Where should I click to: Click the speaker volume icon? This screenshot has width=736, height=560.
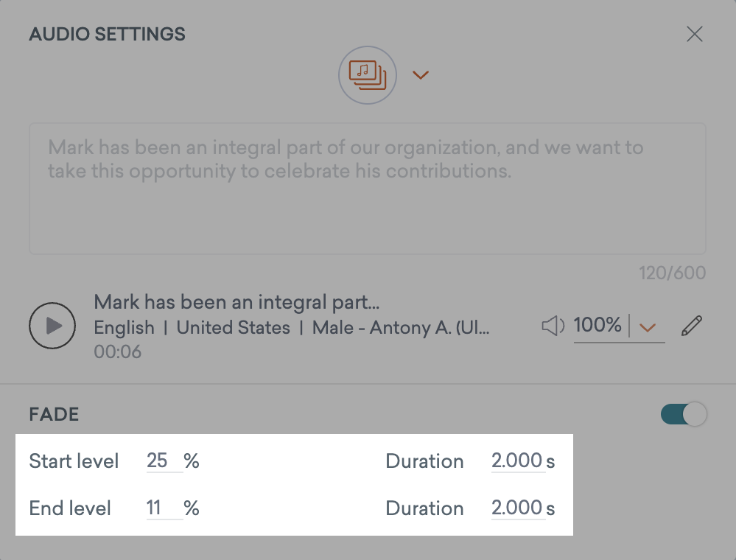tap(553, 325)
